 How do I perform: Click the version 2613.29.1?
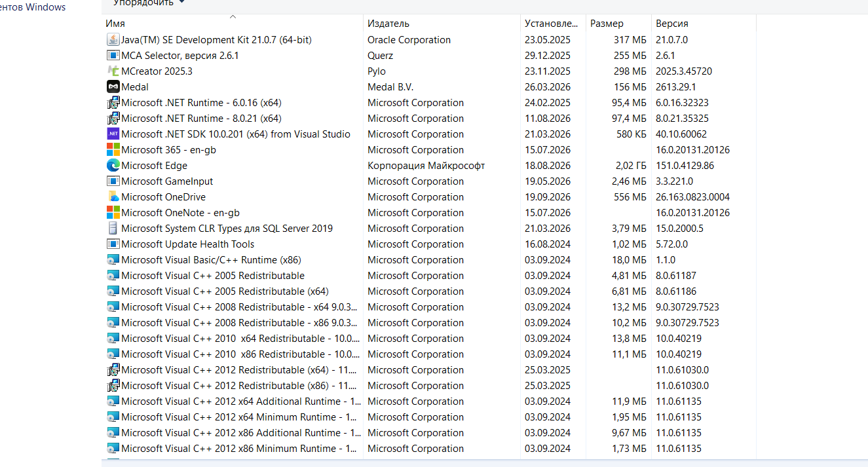(675, 87)
